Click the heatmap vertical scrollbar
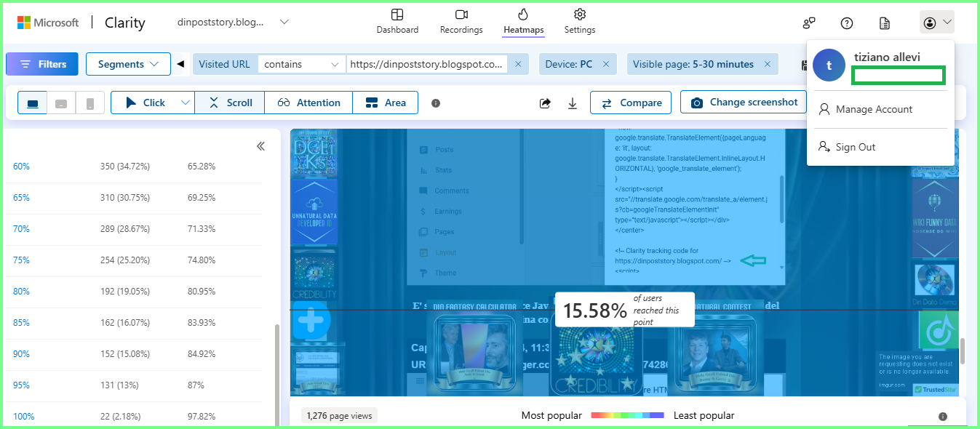Viewport: 980px width, 429px height. (963, 350)
